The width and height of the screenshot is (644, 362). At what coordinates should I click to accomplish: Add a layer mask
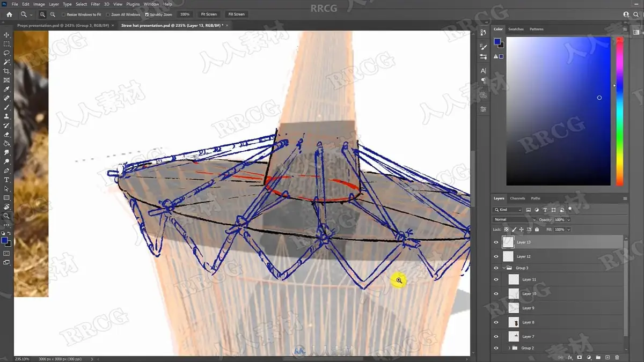coord(580,357)
